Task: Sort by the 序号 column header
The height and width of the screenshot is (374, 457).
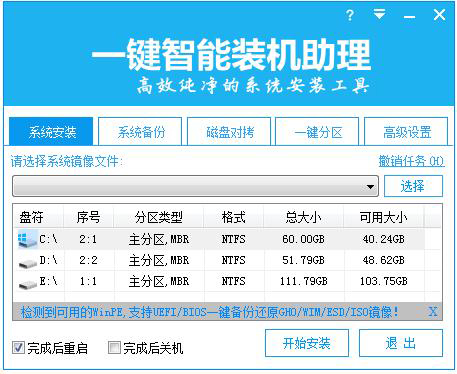Action: (88, 217)
